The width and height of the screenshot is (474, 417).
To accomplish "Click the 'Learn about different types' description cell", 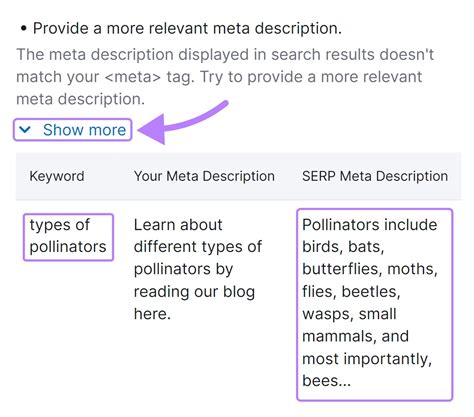I will coord(198,269).
